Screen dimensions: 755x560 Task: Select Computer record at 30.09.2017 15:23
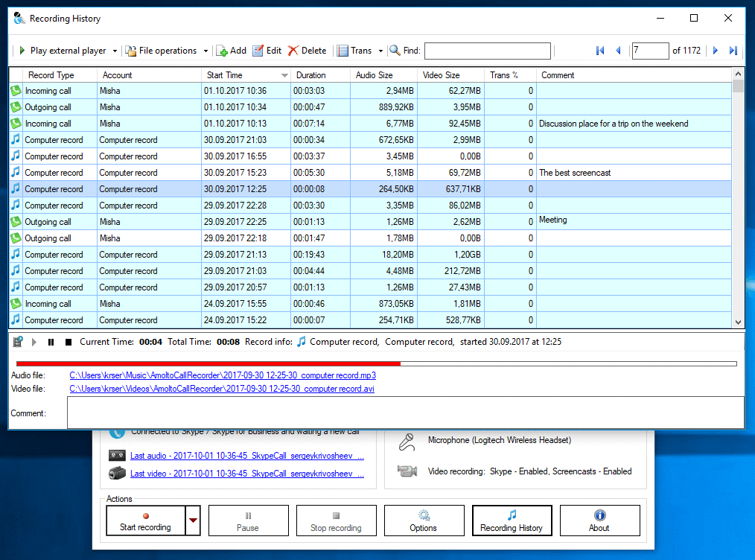point(370,173)
